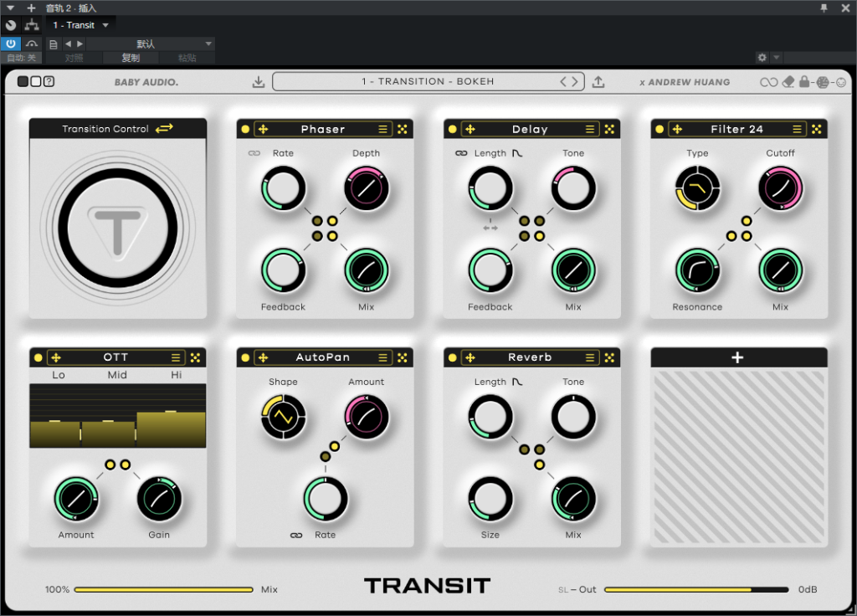The width and height of the screenshot is (857, 616).
Task: Toggle Phaser module on/off yellow dot
Action: 245,129
